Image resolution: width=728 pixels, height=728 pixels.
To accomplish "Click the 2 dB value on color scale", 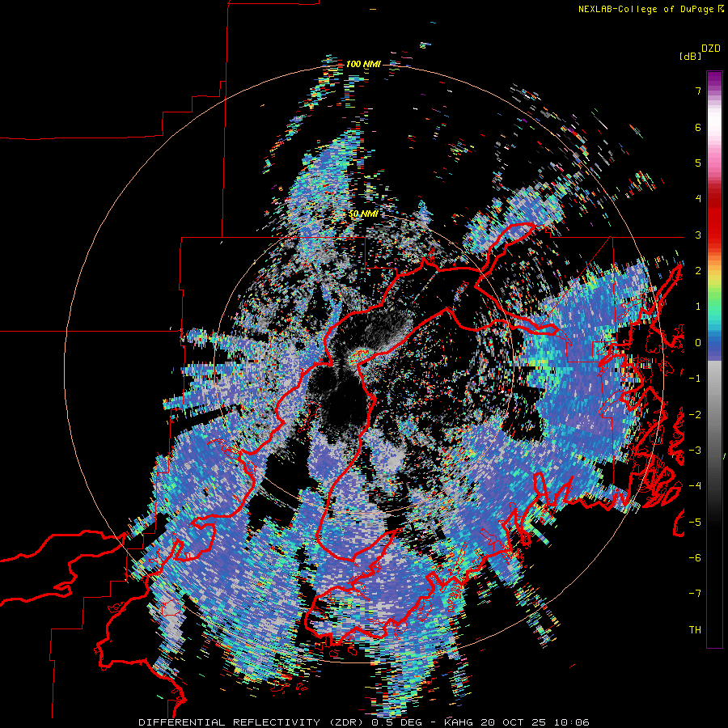I will point(698,271).
